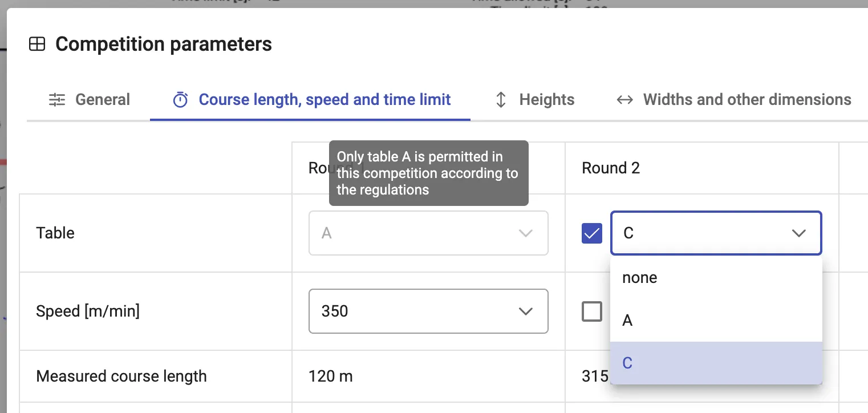The width and height of the screenshot is (868, 413).
Task: Uncheck the Round 2 Table checkbox
Action: pos(592,233)
